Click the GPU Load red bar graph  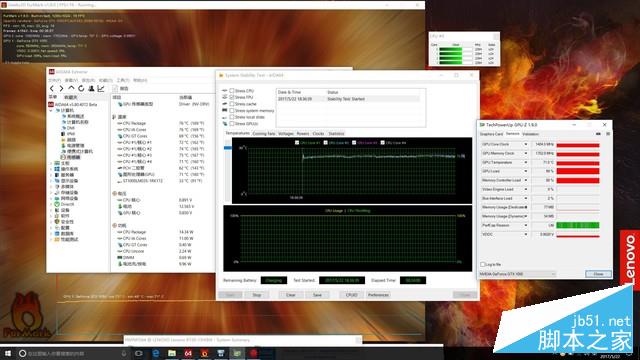pos(578,171)
